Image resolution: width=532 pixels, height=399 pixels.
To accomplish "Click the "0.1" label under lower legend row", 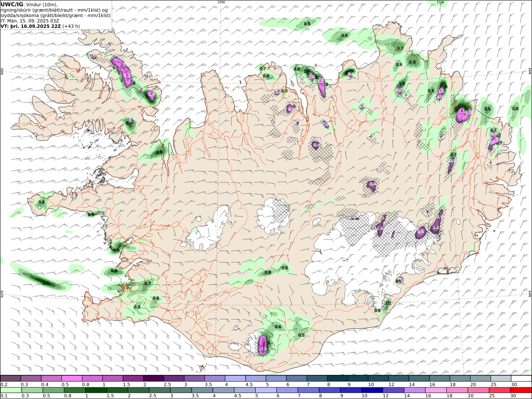I will click(x=4, y=396).
